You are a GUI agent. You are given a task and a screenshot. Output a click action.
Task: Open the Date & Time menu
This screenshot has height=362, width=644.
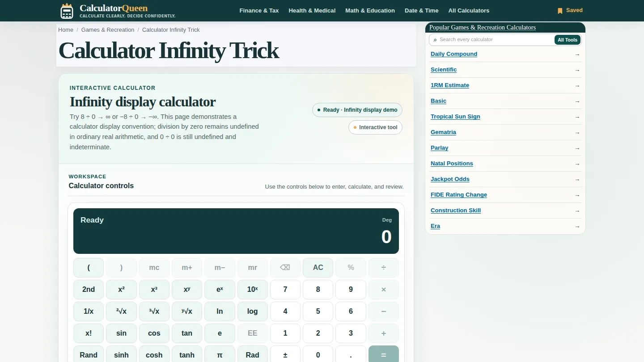422,11
